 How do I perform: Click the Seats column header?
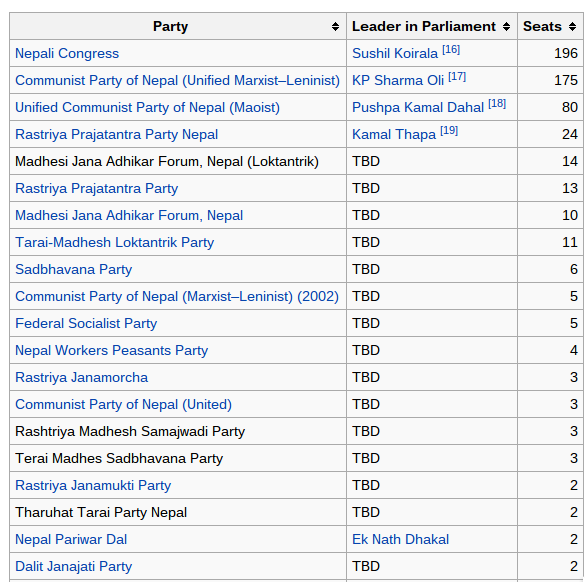point(551,26)
